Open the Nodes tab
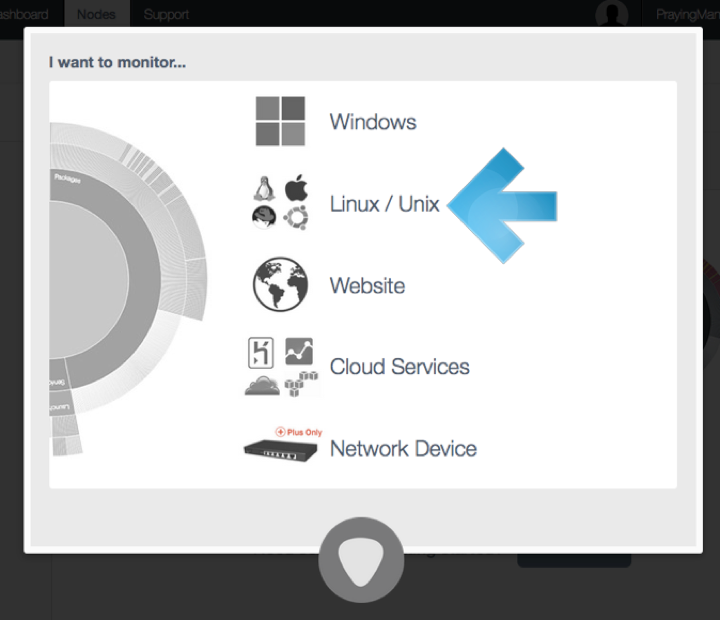The image size is (720, 620). [x=96, y=14]
